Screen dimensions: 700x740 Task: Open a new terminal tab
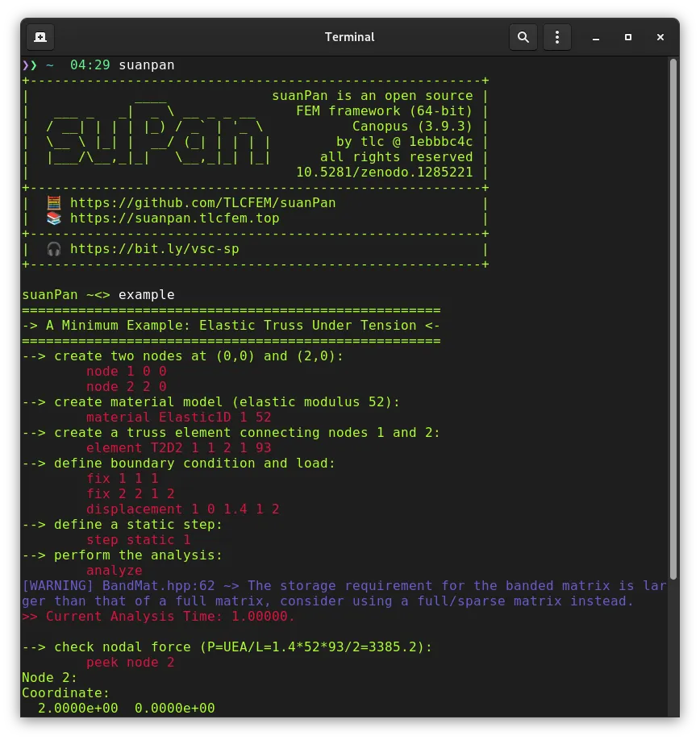pos(40,37)
